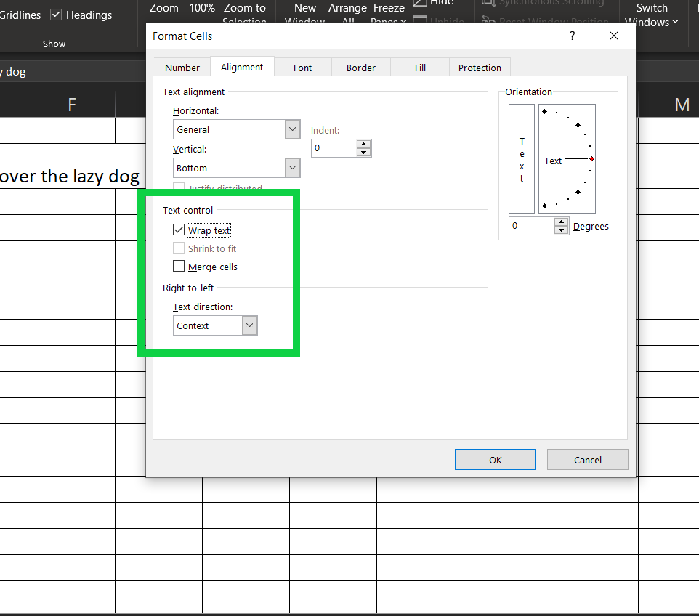The width and height of the screenshot is (699, 616).
Task: Select vertical Text orientation box
Action: click(x=522, y=158)
